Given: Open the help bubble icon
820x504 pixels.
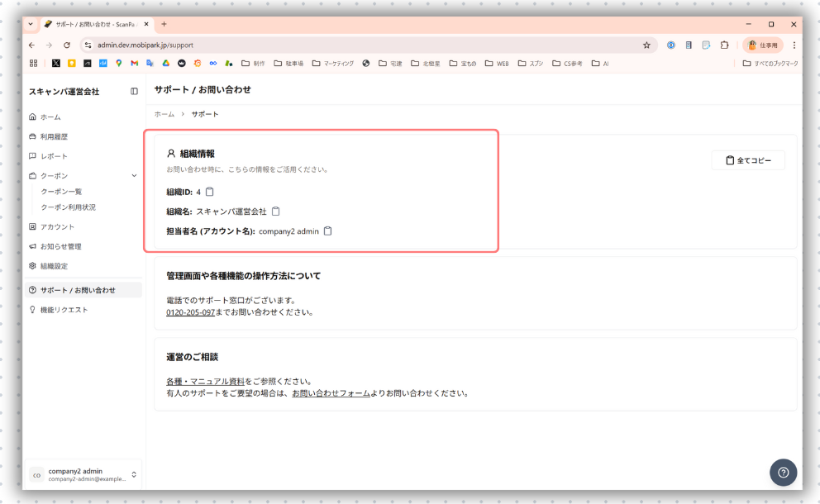Looking at the screenshot, I should [783, 472].
